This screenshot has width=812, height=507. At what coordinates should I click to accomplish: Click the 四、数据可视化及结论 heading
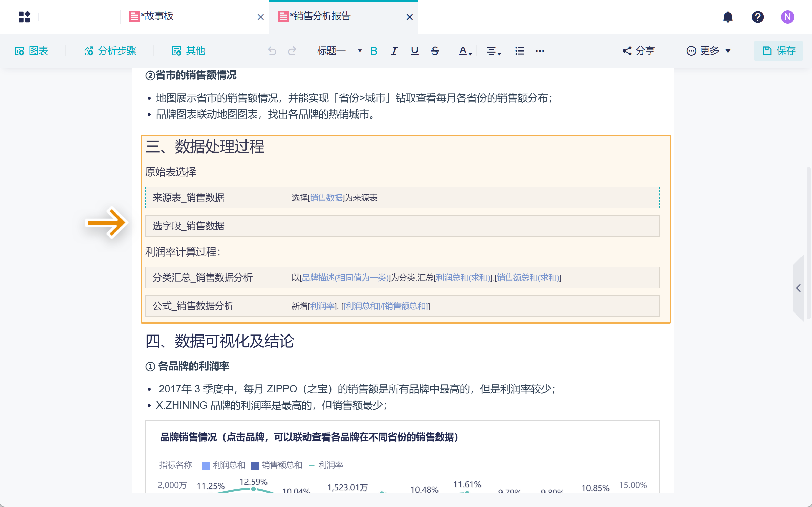(219, 341)
